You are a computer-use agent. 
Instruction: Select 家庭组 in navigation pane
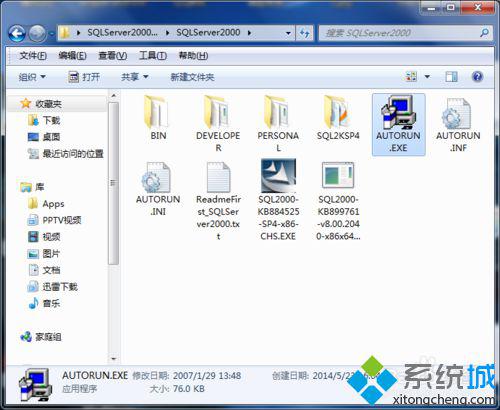[x=41, y=337]
